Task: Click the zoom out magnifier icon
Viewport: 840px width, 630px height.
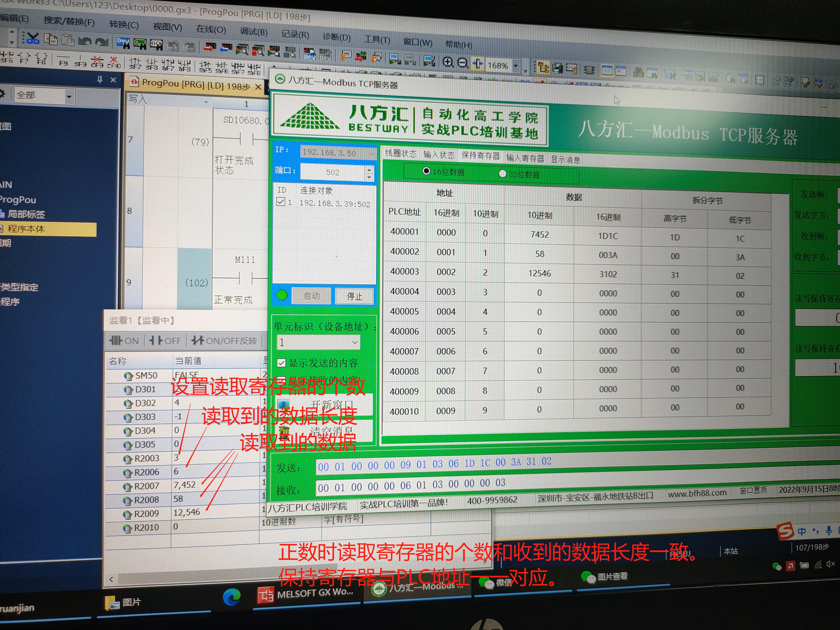Action: (462, 63)
